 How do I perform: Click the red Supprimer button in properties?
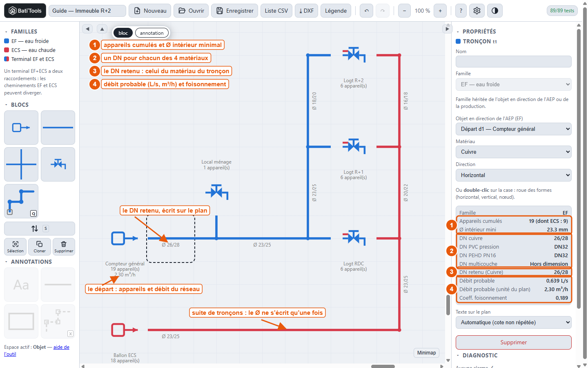coord(513,342)
